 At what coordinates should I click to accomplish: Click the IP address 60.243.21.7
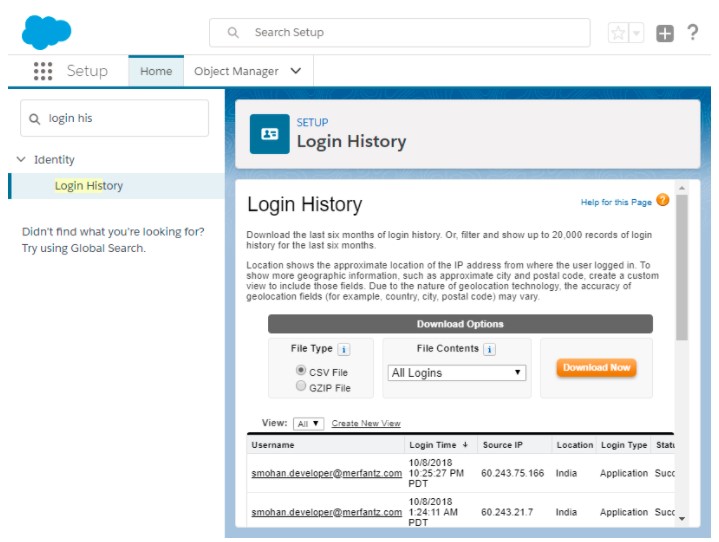(x=507, y=512)
